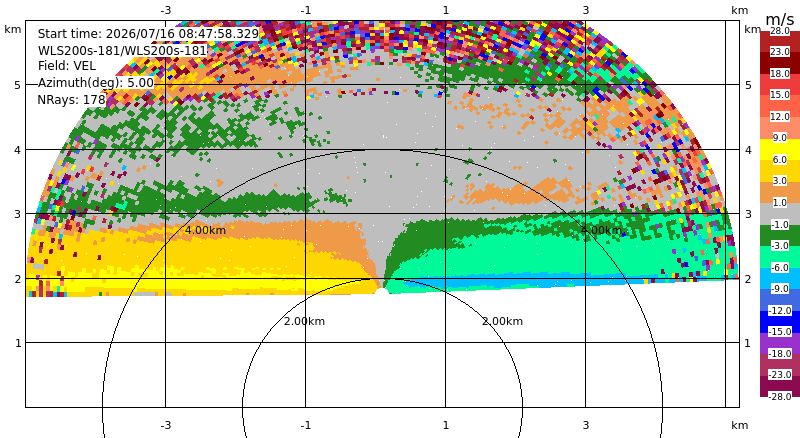The height and width of the screenshot is (438, 800).
Task: Click the Azimuth(deg): 5.00 label
Action: pos(95,83)
